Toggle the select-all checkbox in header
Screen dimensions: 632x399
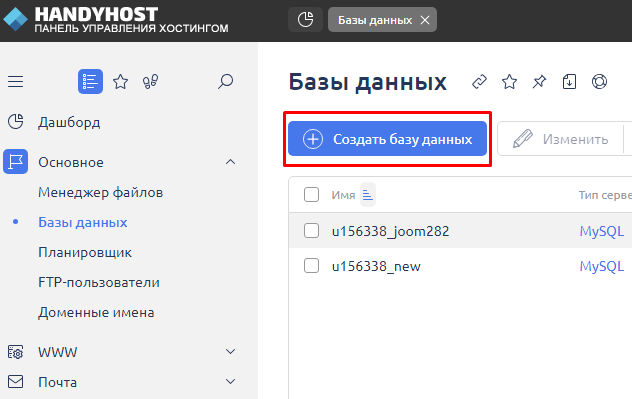coord(311,195)
